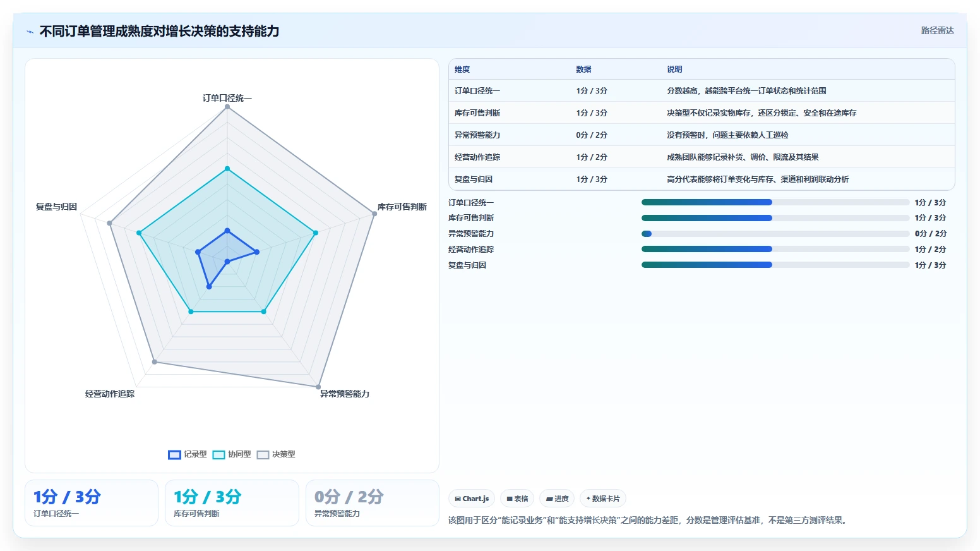Click the 经营动作追踪 progress bar
This screenshot has height=551, width=980.
click(775, 249)
